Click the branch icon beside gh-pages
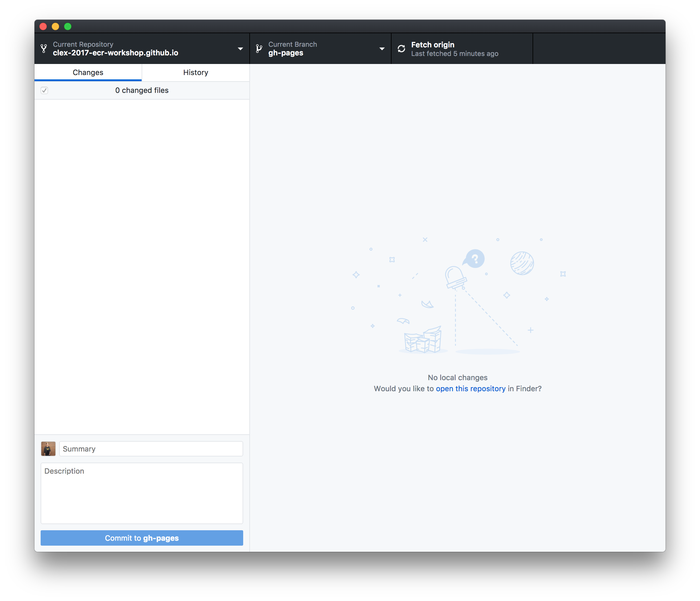The height and width of the screenshot is (601, 700). [x=259, y=49]
